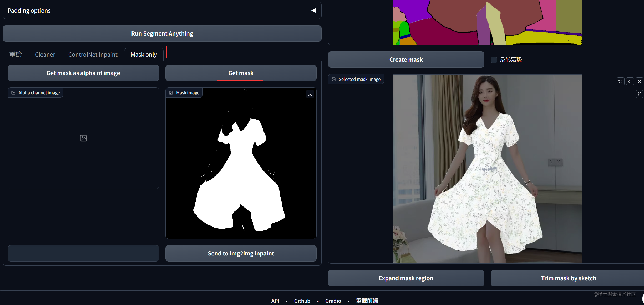Remove the selected mask image
Viewport: 644px width, 305px height.
(x=639, y=82)
